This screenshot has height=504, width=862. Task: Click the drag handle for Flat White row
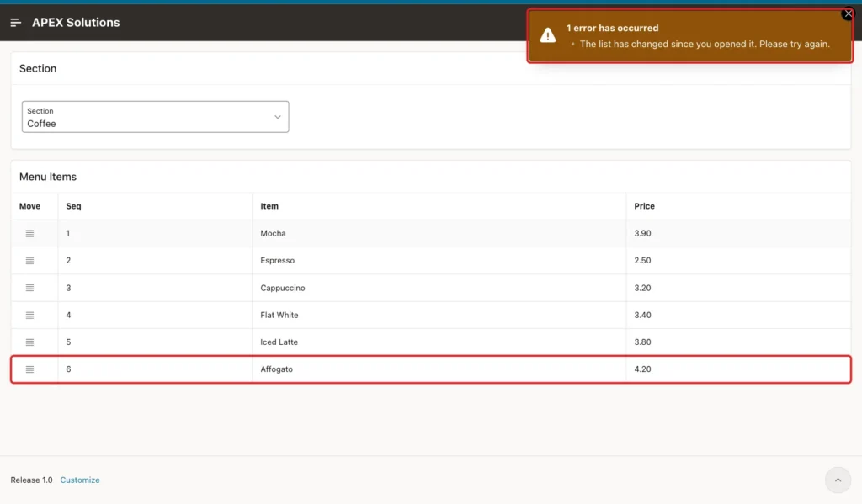[x=29, y=315]
